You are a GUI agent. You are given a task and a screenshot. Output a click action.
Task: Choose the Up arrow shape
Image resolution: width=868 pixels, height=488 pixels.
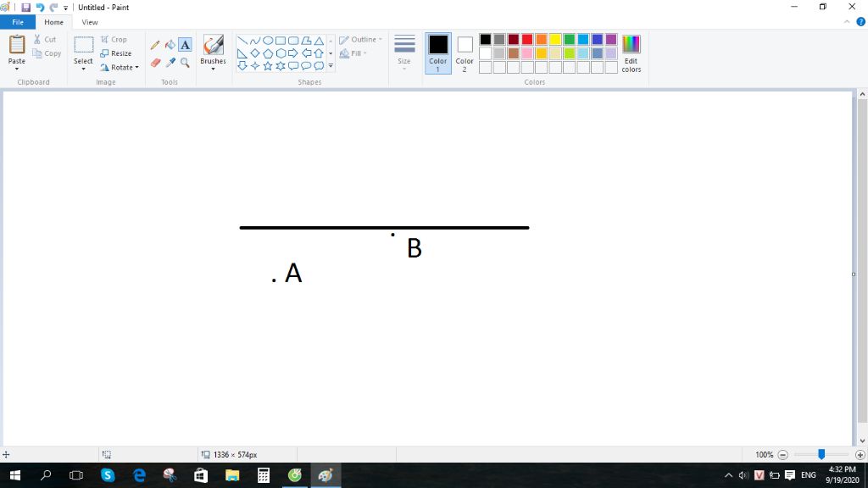319,53
